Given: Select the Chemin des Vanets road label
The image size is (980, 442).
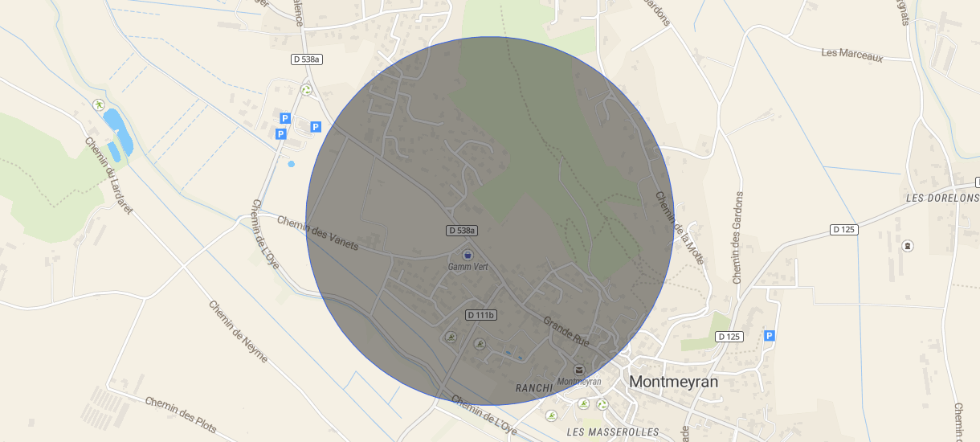Looking at the screenshot, I should pos(317,233).
